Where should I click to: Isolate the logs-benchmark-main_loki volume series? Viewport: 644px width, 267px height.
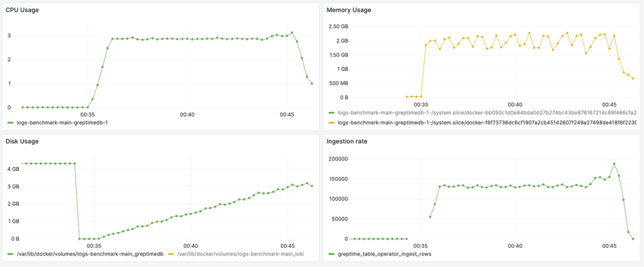[x=244, y=254]
